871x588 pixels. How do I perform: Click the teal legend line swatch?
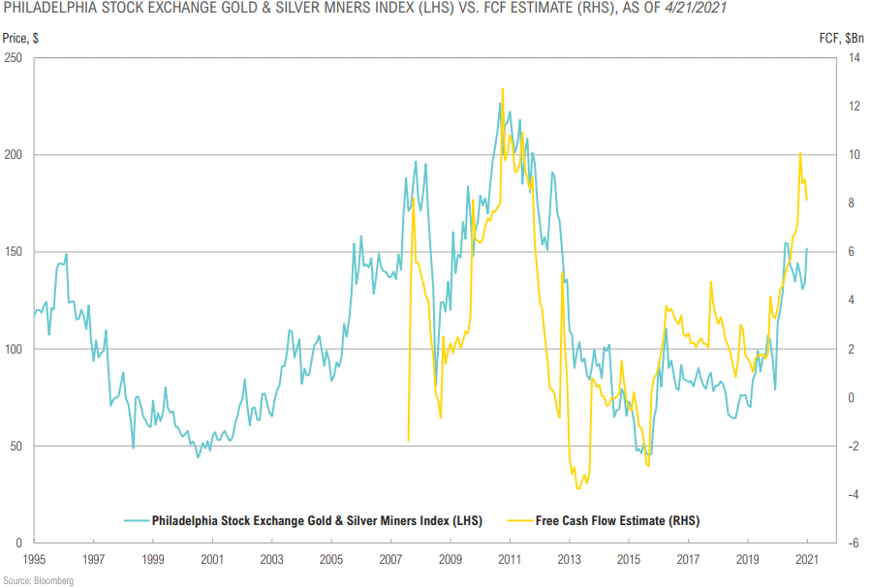pos(137,521)
